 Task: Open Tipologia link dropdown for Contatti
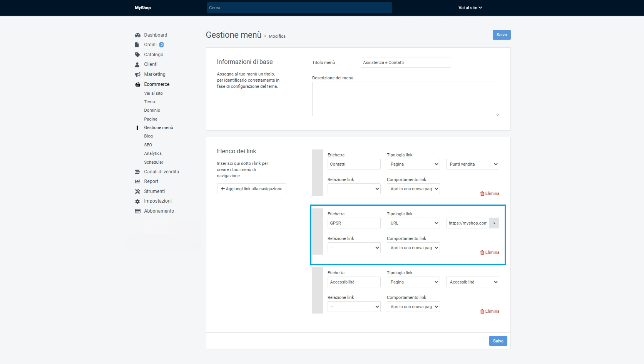[413, 164]
